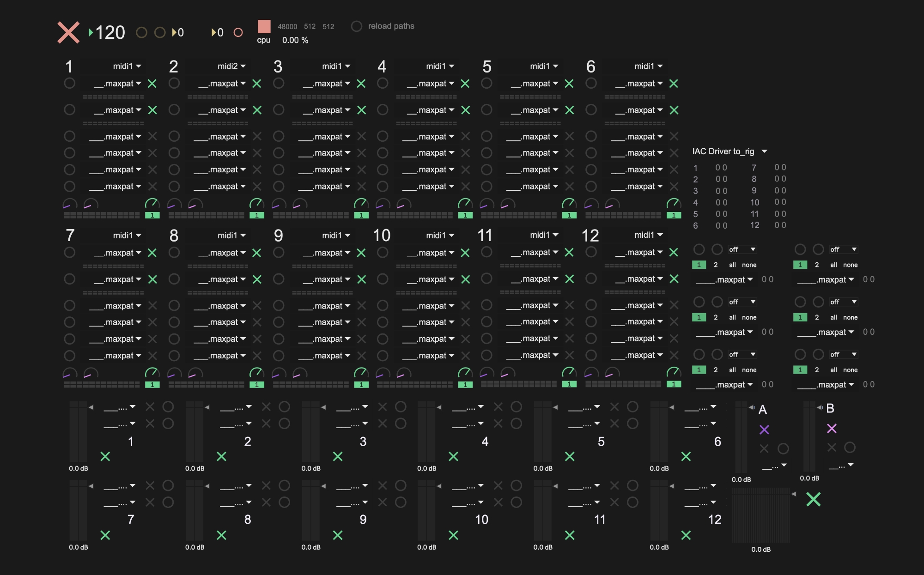Image resolution: width=924 pixels, height=575 pixels.
Task: Click the tempo 120 number box
Action: [x=110, y=32]
